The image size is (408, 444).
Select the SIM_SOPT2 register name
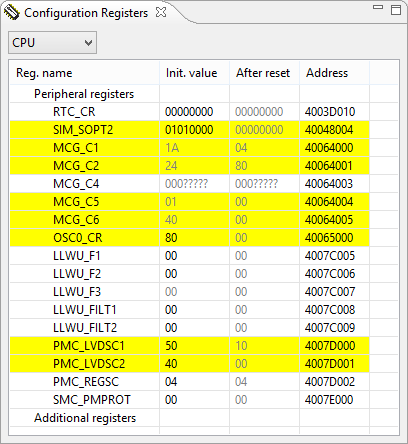tap(83, 130)
